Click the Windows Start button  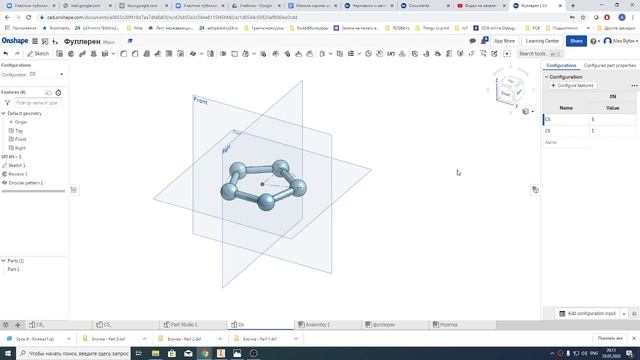point(8,353)
